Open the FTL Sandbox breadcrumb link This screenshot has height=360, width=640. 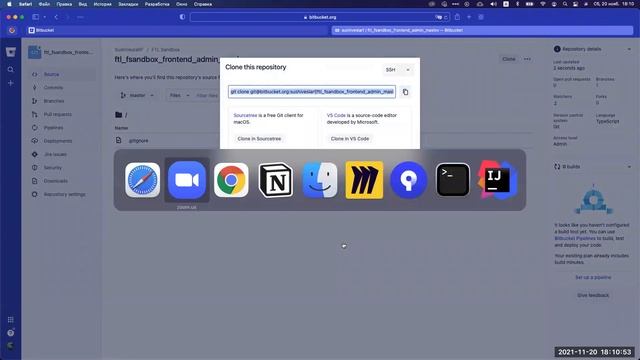point(165,50)
